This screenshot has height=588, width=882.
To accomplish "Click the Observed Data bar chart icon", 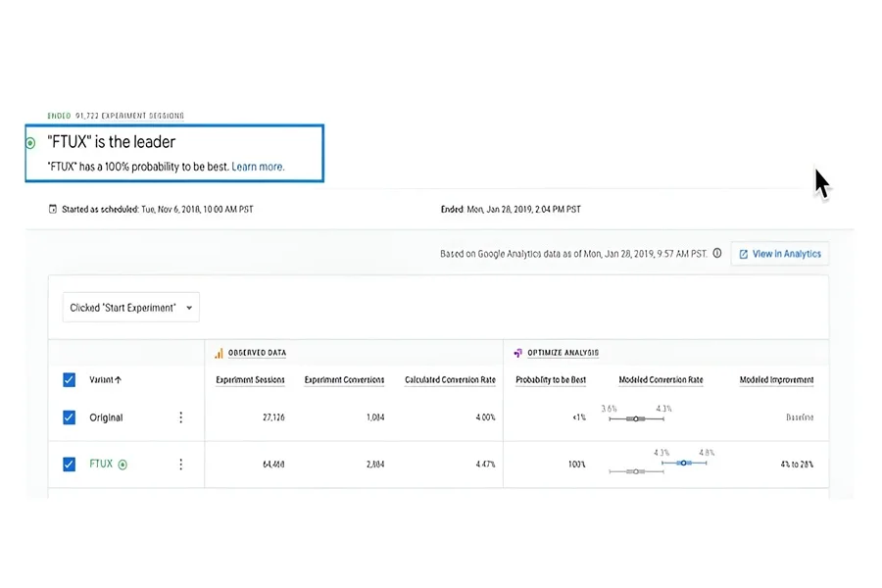I will click(x=219, y=353).
